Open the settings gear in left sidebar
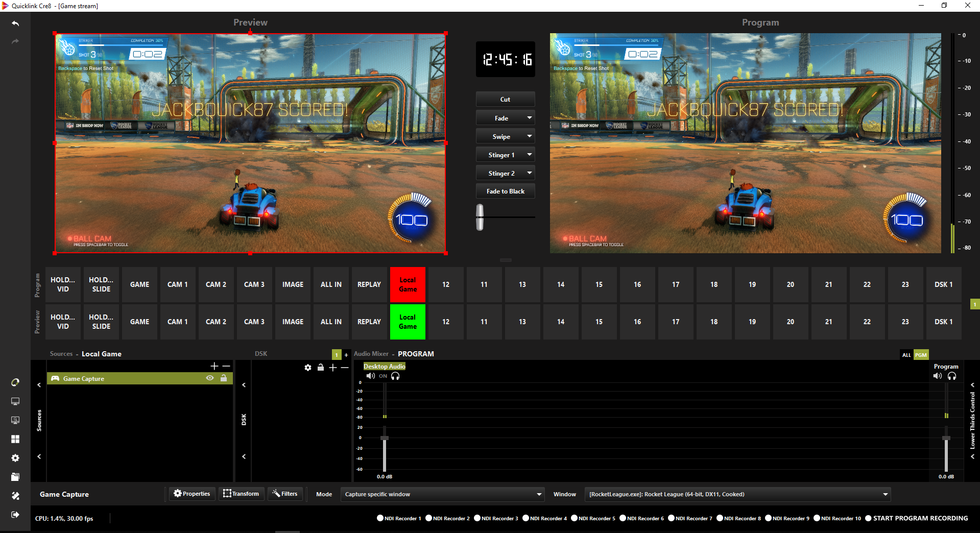Image resolution: width=980 pixels, height=533 pixels. pyautogui.click(x=15, y=458)
